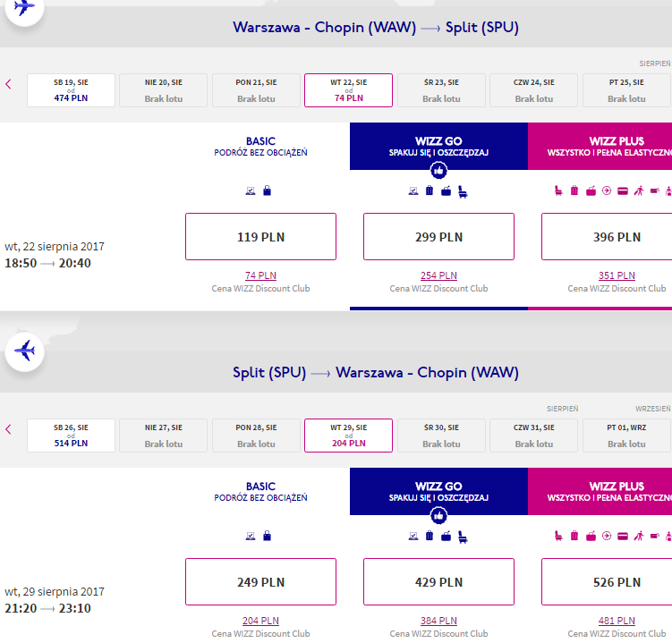Select return date SB 26, SIE 514 PLN

click(x=72, y=436)
